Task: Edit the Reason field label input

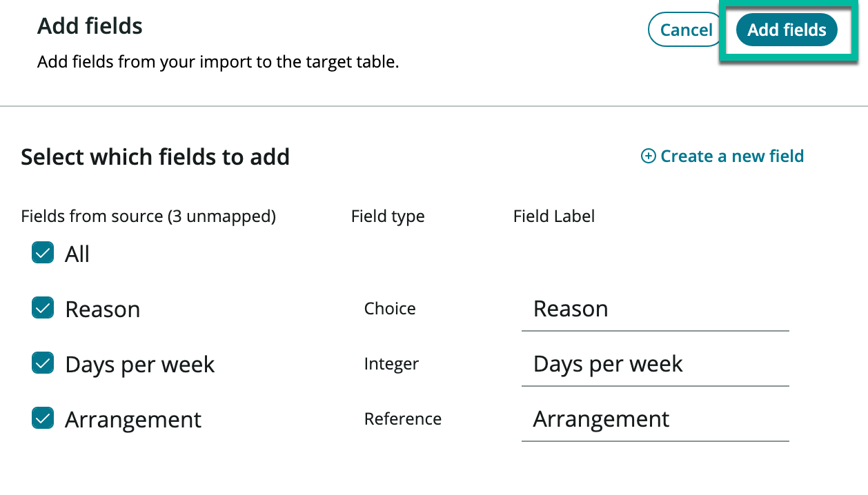Action: [x=654, y=309]
